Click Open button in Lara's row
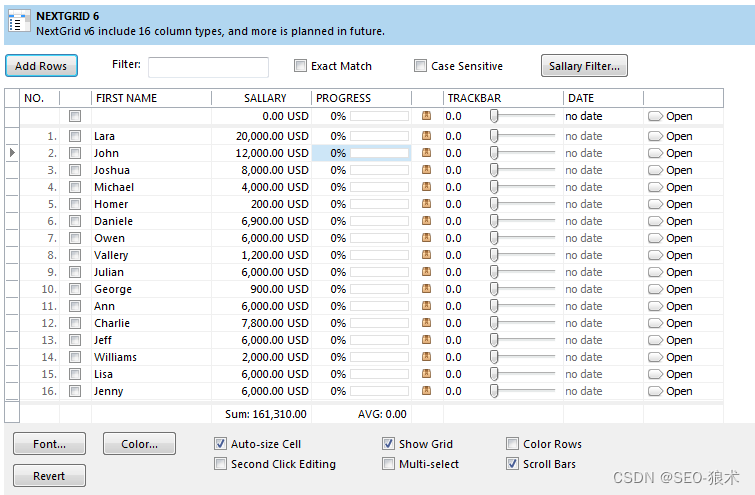The width and height of the screenshot is (755, 495). (670, 136)
